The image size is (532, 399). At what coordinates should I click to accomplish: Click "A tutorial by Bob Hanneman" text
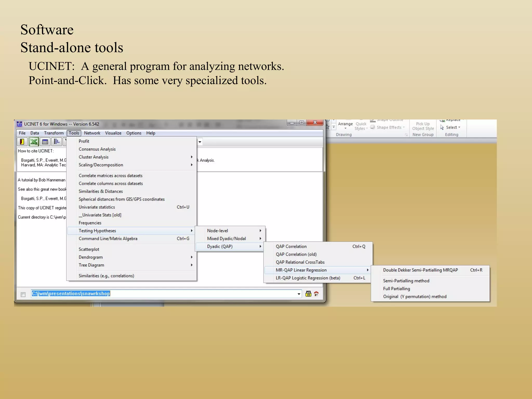point(42,180)
